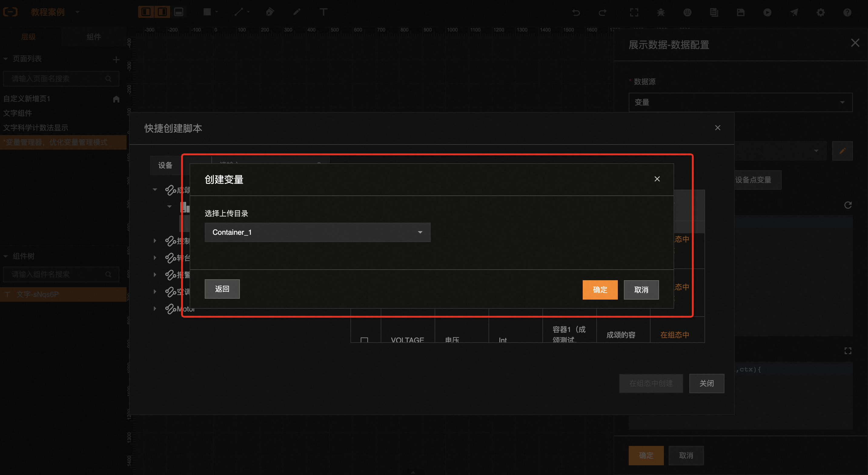Toggle the bottom panel layout button

coord(179,12)
